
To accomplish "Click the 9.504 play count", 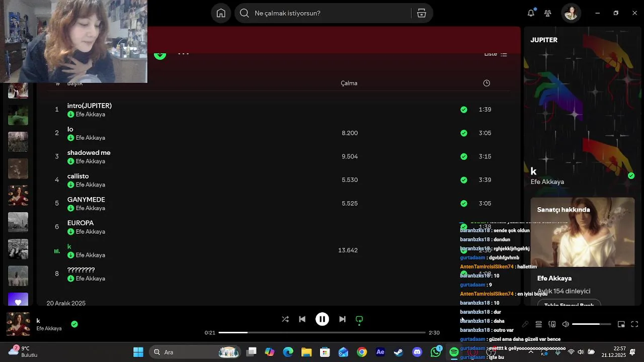I will 350,156.
